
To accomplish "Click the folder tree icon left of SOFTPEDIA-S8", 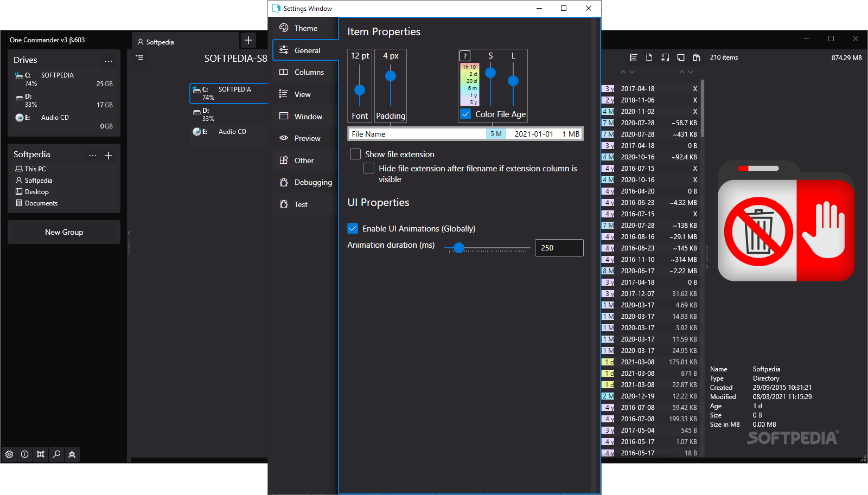I will tap(140, 57).
